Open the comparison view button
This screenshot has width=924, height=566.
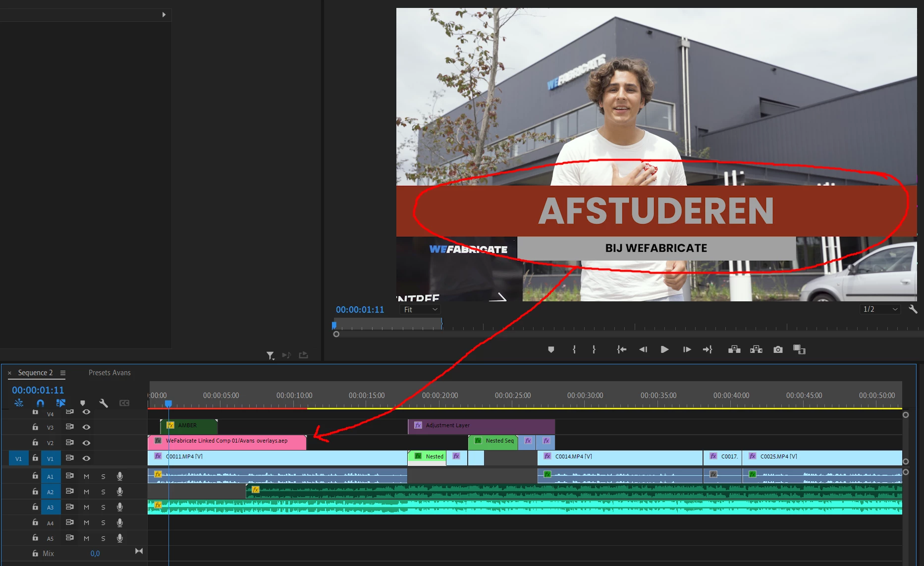pyautogui.click(x=799, y=349)
